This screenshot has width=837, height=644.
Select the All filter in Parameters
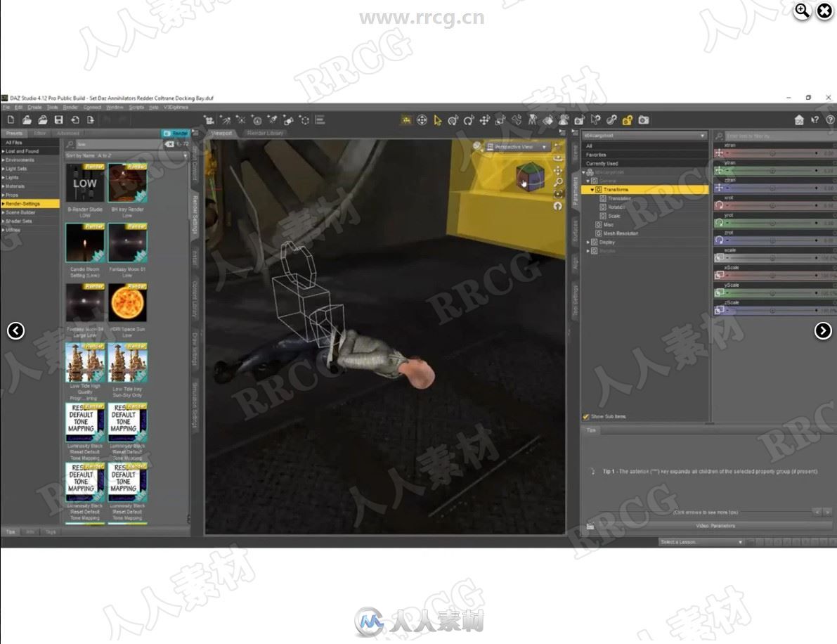pos(644,146)
